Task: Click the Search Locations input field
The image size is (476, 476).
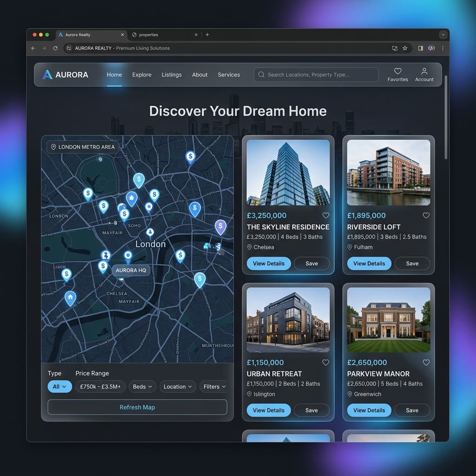Action: click(x=316, y=75)
